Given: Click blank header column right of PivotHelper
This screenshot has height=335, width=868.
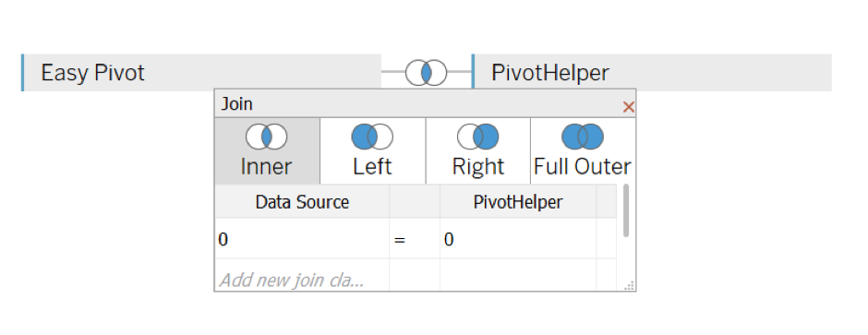Looking at the screenshot, I should point(606,202).
